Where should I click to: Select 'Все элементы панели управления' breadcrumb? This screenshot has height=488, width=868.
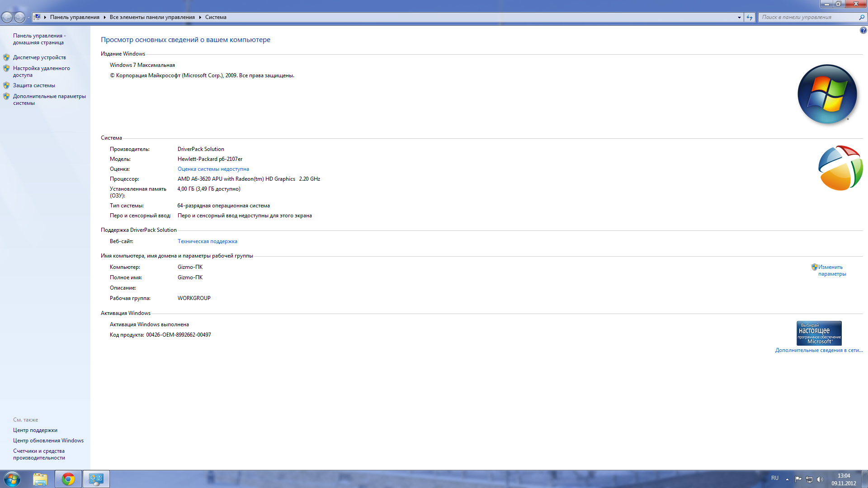pos(152,17)
